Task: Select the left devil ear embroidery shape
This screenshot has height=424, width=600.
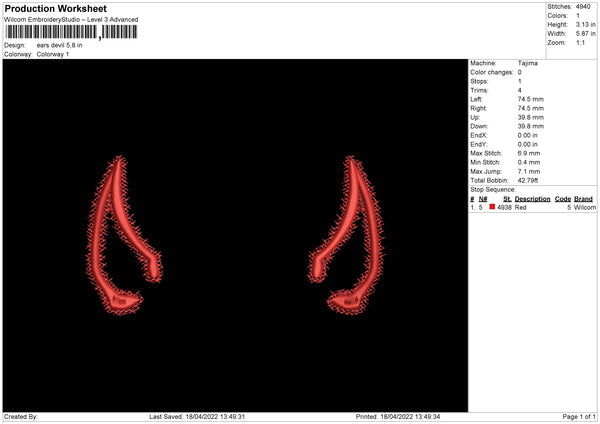Action: pos(123,235)
